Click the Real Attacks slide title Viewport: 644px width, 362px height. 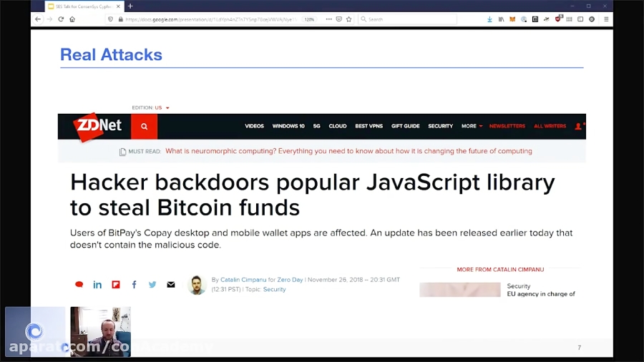pos(111,54)
